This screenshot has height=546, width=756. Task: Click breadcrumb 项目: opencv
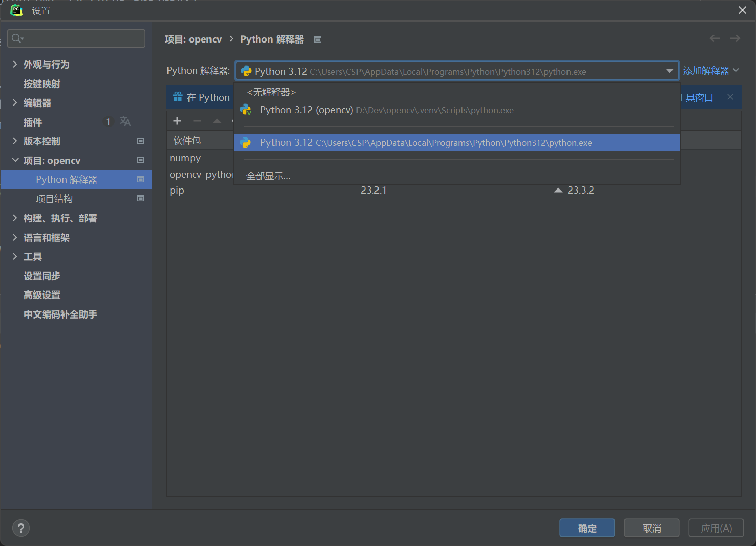tap(194, 39)
